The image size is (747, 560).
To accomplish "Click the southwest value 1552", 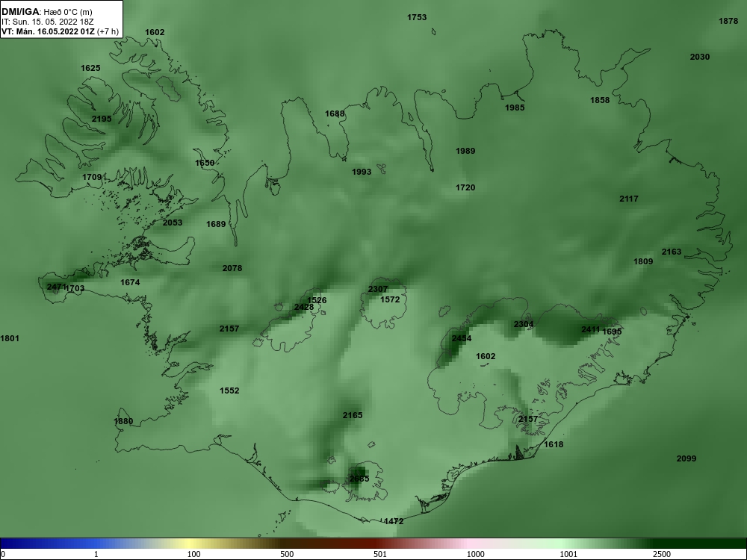I will (229, 391).
